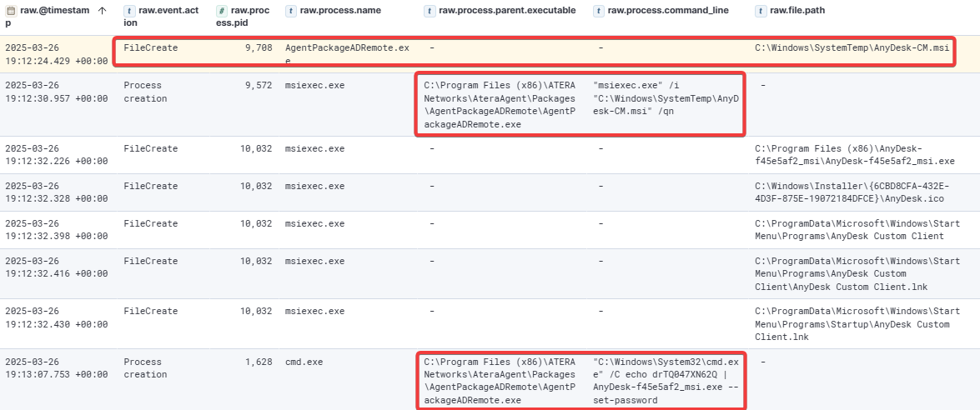
Task: Click the type icon beside raw.process.parent.executable
Action: point(430,11)
